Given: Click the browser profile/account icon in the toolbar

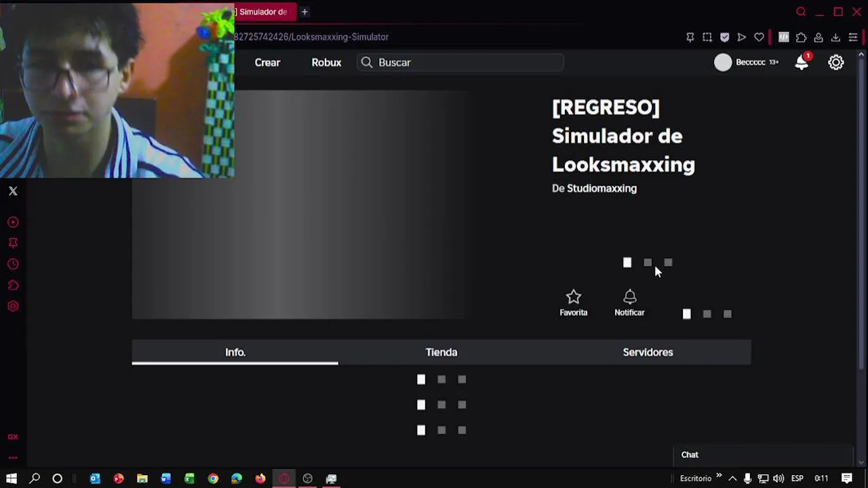Looking at the screenshot, I should tap(818, 37).
